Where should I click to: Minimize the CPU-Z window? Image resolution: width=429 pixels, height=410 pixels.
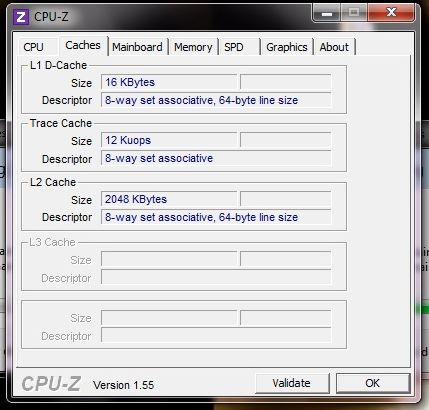pos(327,13)
